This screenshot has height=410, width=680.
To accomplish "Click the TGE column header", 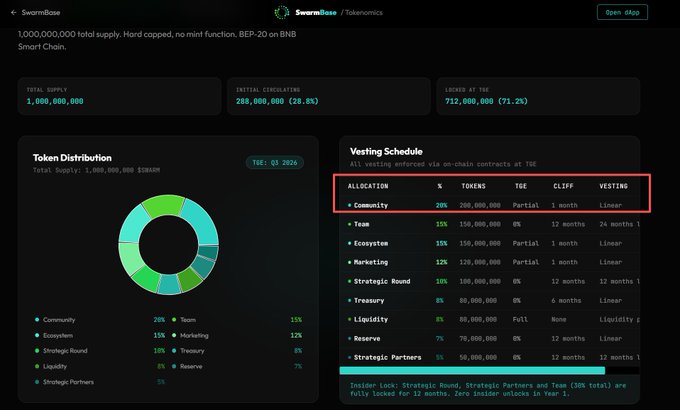I will 521,186.
